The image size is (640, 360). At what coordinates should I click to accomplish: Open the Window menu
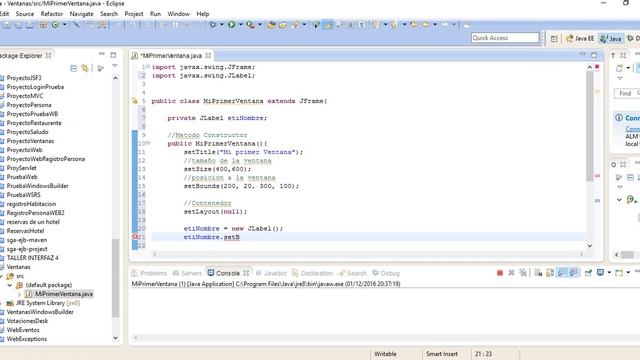tap(179, 14)
